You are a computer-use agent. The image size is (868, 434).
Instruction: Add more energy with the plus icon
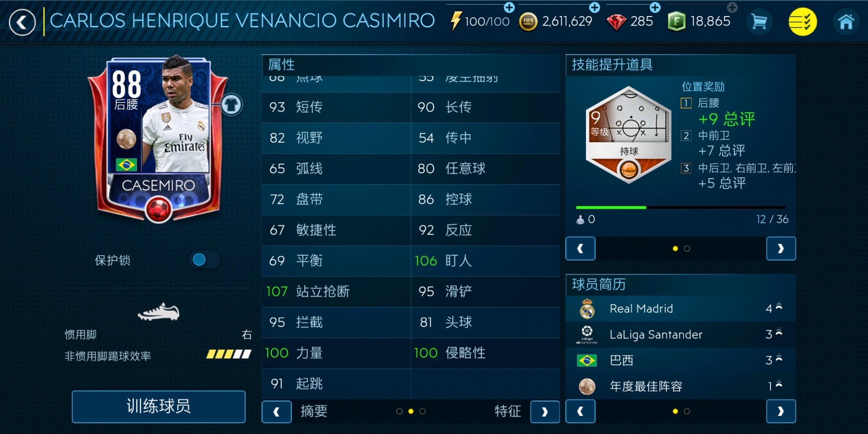509,7
